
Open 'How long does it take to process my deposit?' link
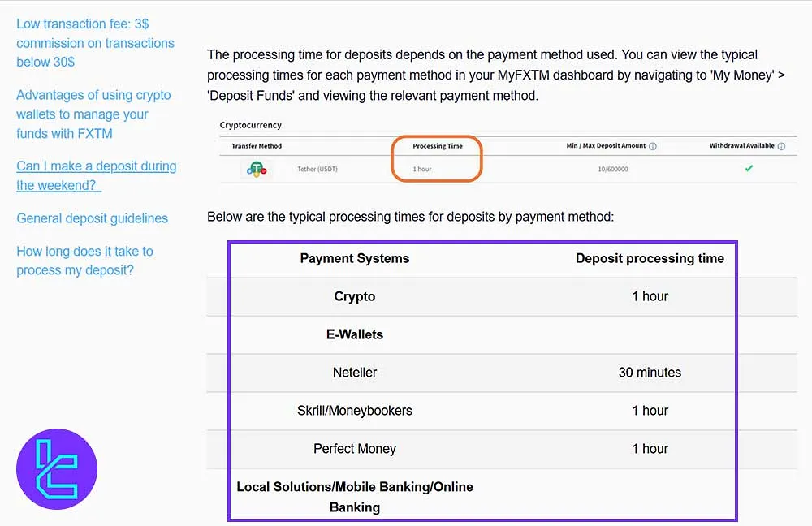click(85, 261)
